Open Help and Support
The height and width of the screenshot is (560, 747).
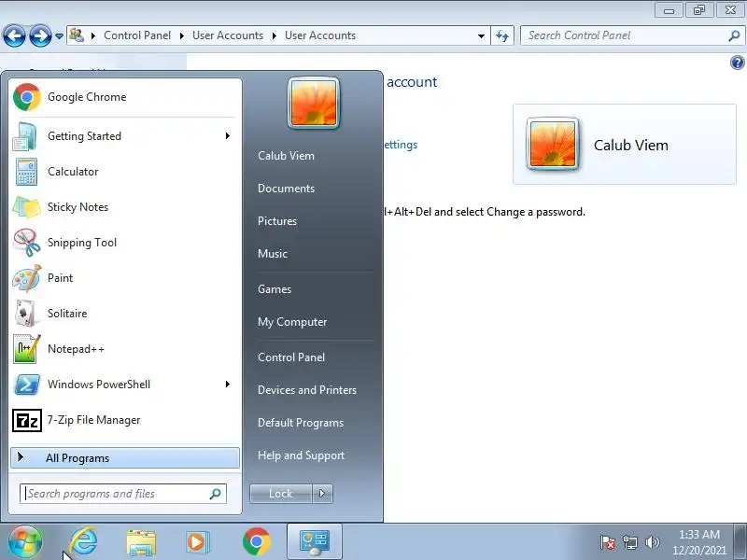click(301, 455)
